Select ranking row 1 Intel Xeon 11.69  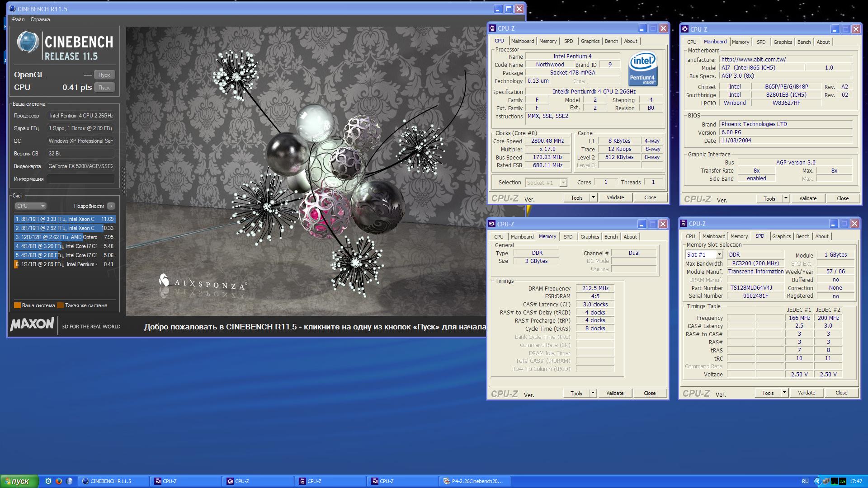[x=65, y=219]
